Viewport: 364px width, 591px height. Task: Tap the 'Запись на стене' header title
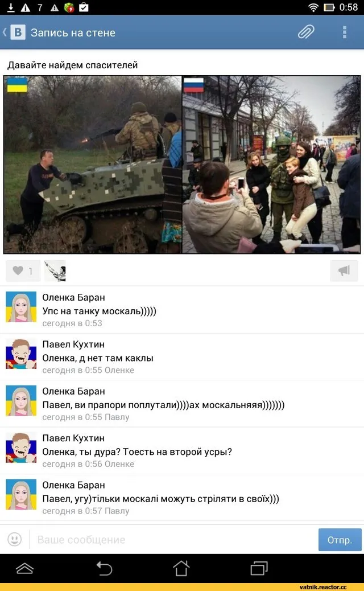click(x=73, y=33)
